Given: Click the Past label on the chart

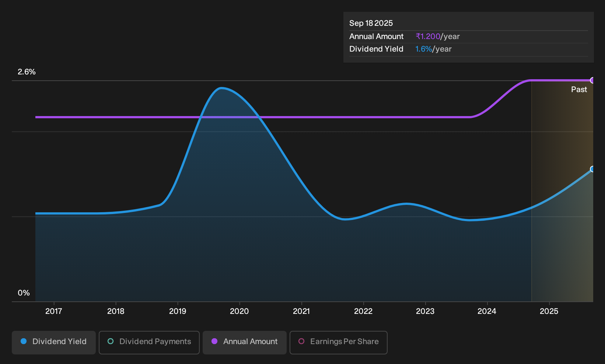Looking at the screenshot, I should click(579, 90).
